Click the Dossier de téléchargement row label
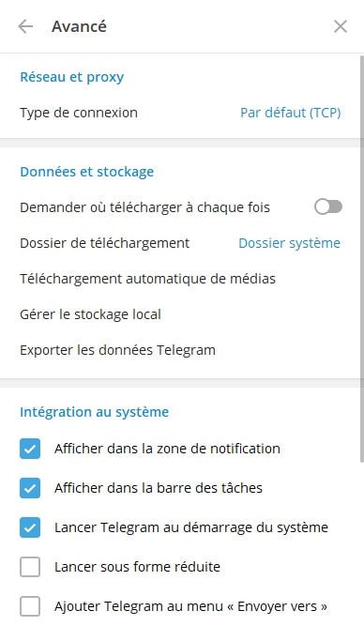The image size is (364, 626). point(104,243)
